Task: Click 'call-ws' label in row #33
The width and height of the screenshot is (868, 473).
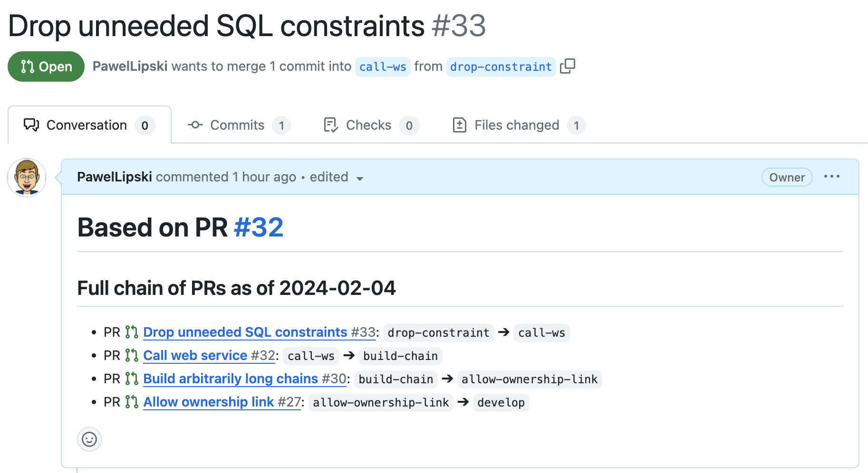Action: [x=542, y=333]
